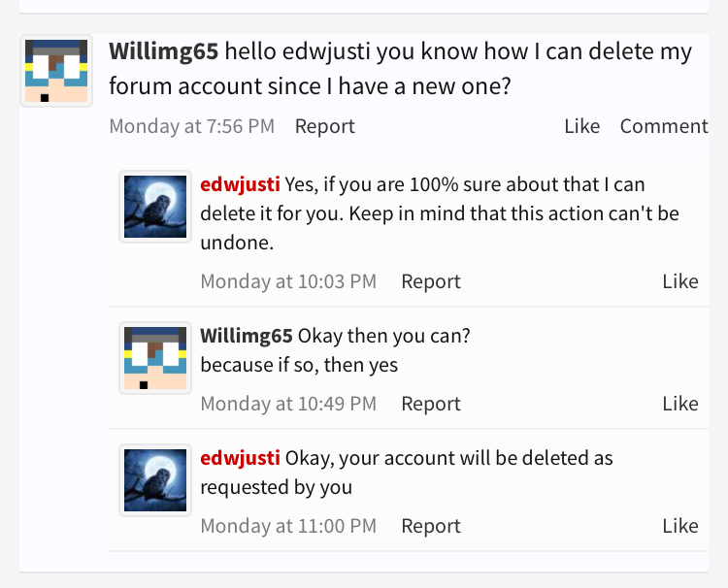Open the Monday at 10:03 PM timestamp
Image resolution: width=728 pixels, height=588 pixels.
[x=288, y=281]
